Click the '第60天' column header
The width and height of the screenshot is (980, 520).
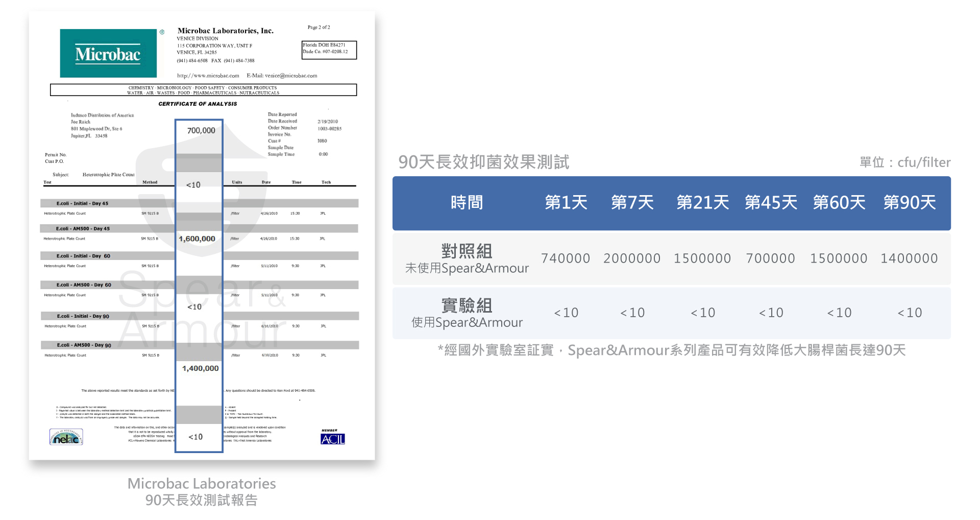(x=839, y=203)
